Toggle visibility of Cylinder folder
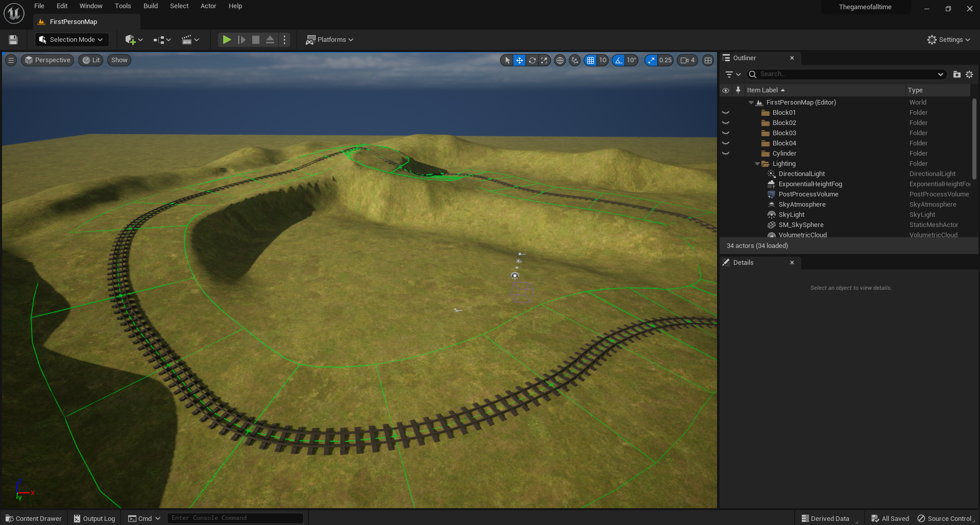 [726, 154]
